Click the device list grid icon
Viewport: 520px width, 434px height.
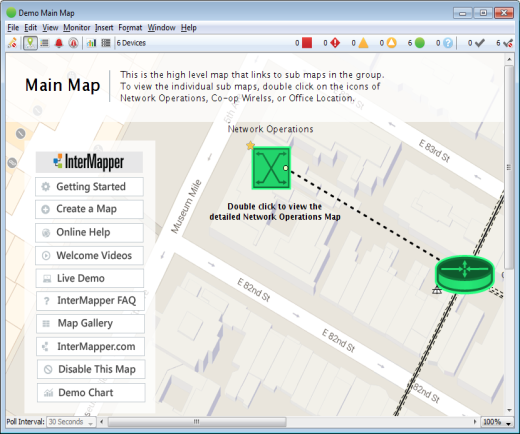click(106, 43)
